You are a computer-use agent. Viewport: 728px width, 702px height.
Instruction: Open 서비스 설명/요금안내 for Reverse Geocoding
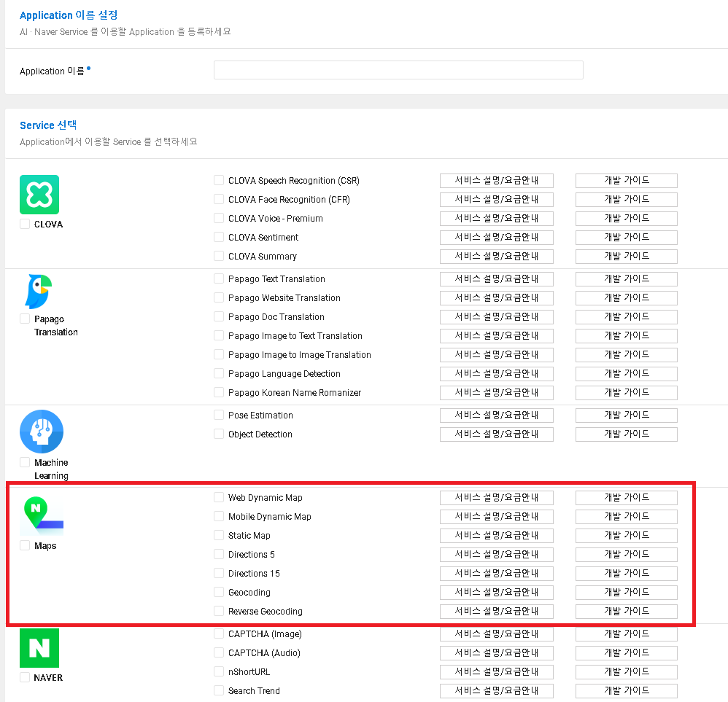(496, 612)
